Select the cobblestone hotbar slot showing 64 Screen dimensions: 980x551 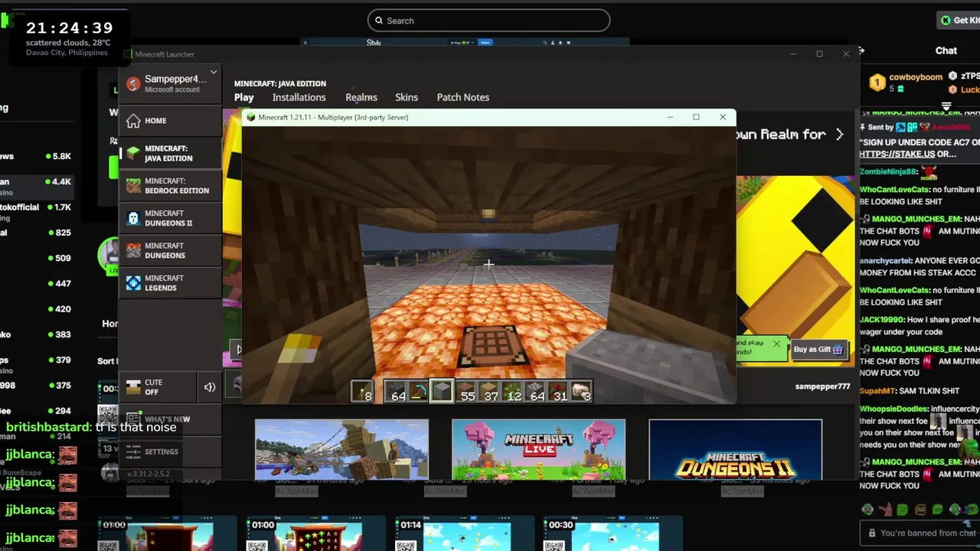(x=395, y=391)
